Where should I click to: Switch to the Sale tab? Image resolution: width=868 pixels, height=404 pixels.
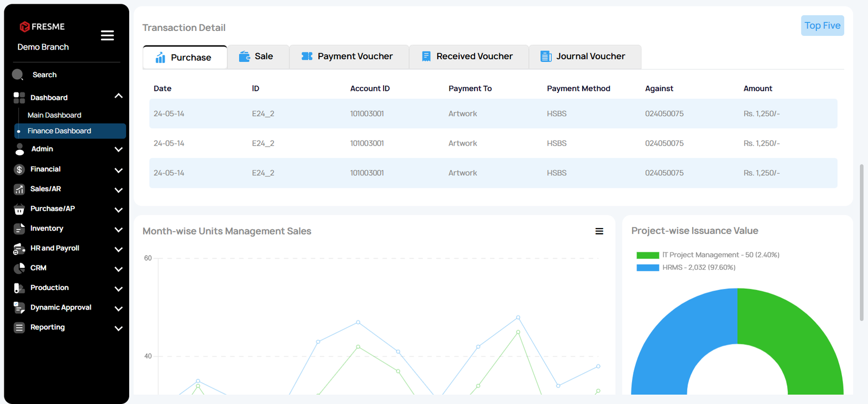point(257,56)
